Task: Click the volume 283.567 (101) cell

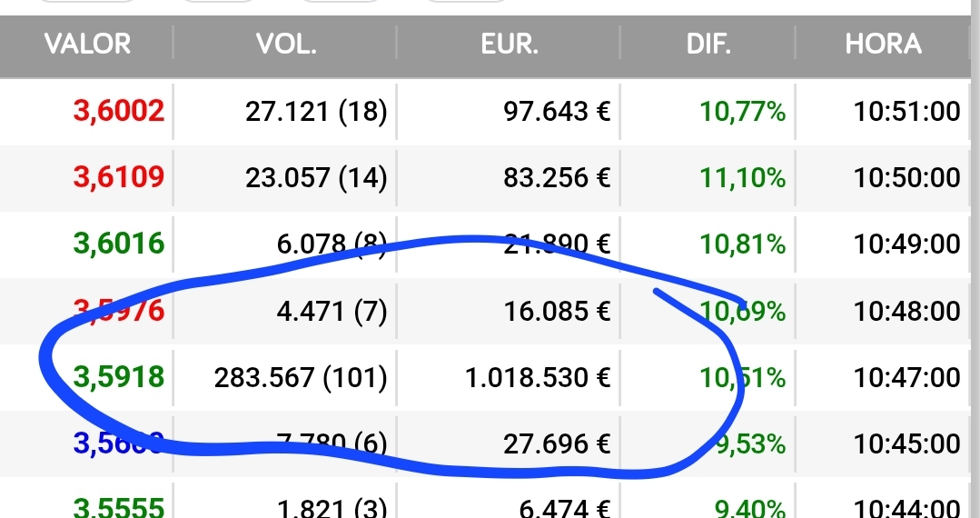Action: (301, 378)
